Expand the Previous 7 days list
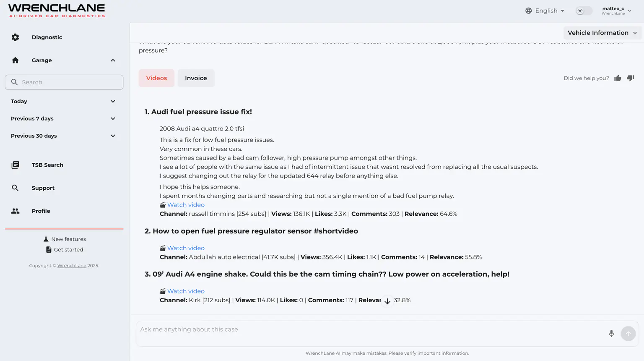Viewport: 644px width, 361px height. (113, 119)
